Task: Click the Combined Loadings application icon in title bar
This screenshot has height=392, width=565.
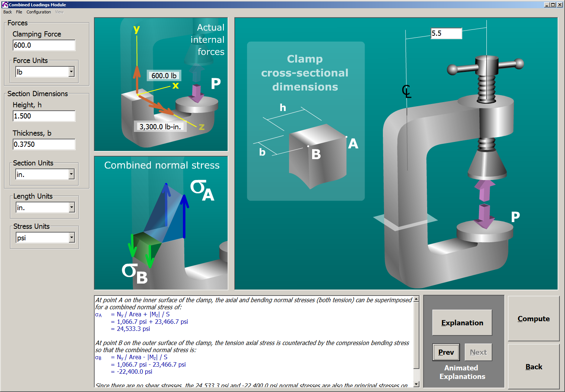Action: pos(4,4)
